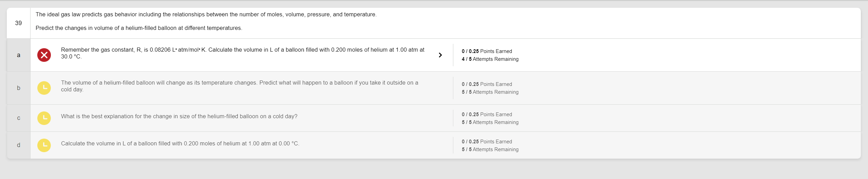Click question number 39
This screenshot has width=868, height=179.
[18, 23]
